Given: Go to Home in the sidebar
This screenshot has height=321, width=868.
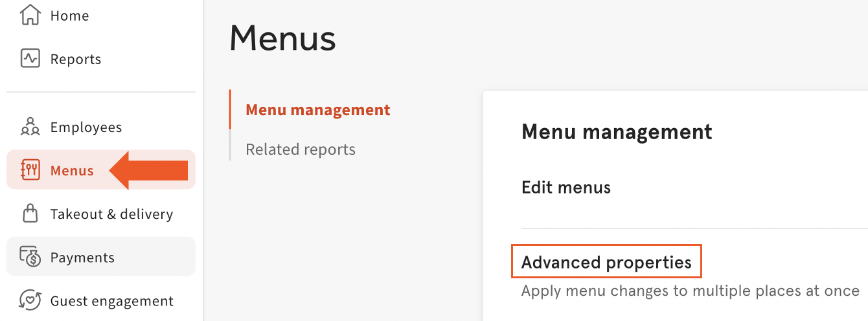Looking at the screenshot, I should click(x=69, y=16).
